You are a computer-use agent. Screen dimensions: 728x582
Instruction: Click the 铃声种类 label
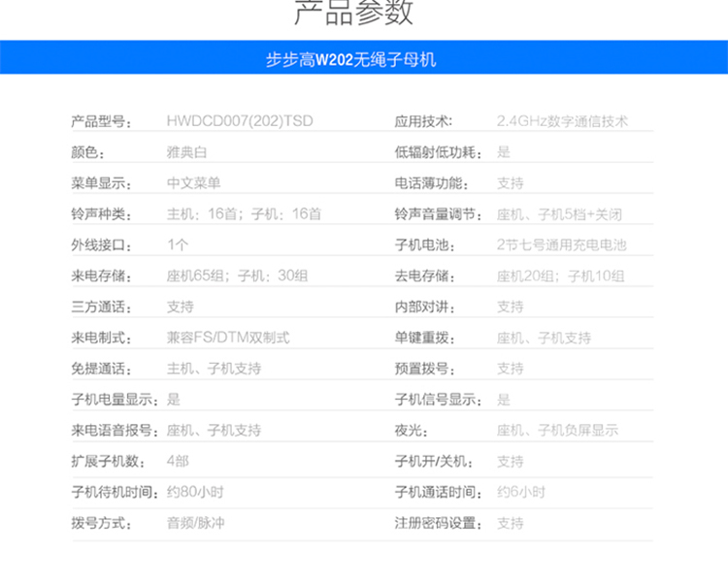coord(101,214)
